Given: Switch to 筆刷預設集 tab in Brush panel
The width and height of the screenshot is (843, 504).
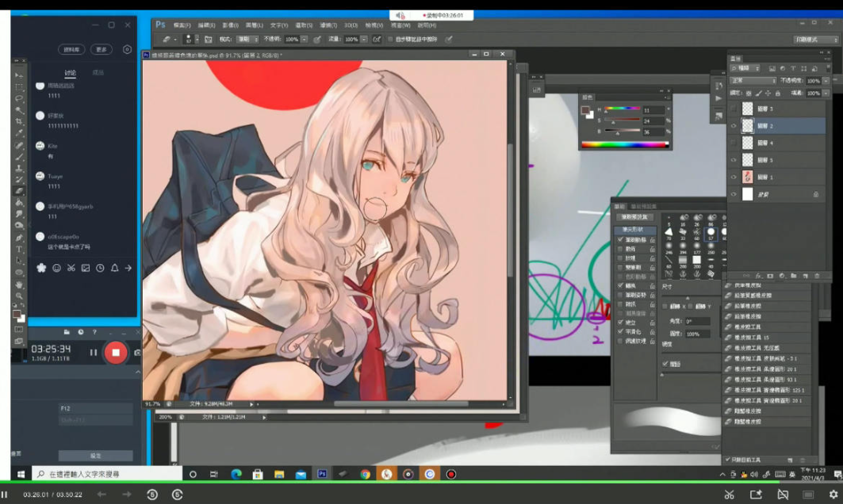Looking at the screenshot, I should pyautogui.click(x=643, y=206).
